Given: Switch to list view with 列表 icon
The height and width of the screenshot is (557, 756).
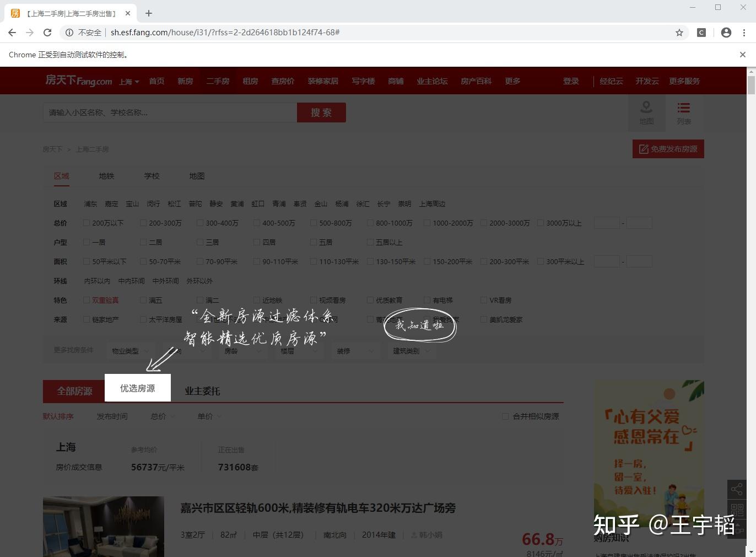Looking at the screenshot, I should coord(683,113).
